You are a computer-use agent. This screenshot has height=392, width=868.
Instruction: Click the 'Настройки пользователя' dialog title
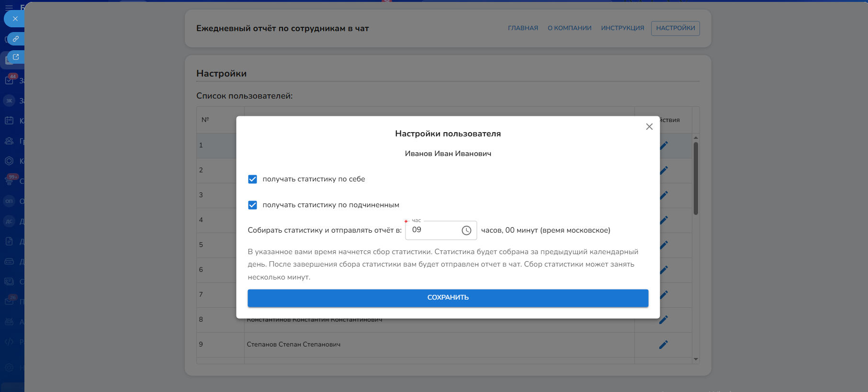(448, 134)
